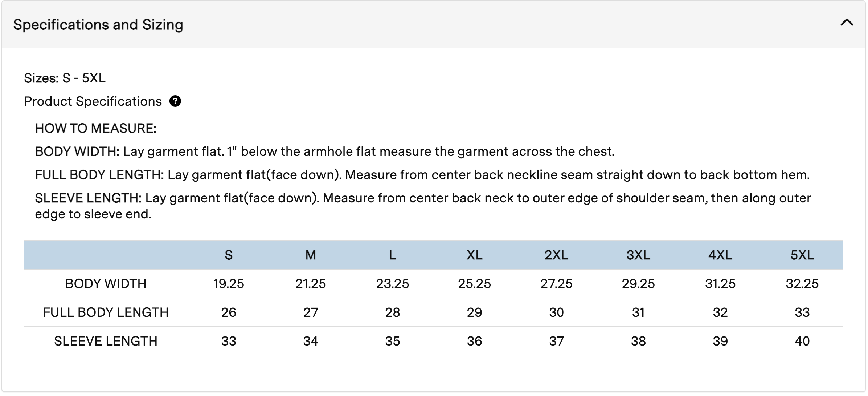
Task: Click sleeve length value 40 for 5XL
Action: (x=802, y=341)
